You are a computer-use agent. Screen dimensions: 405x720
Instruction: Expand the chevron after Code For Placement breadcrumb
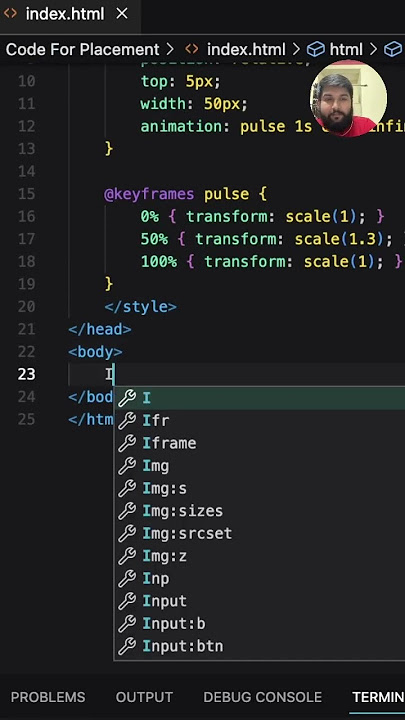coord(170,49)
